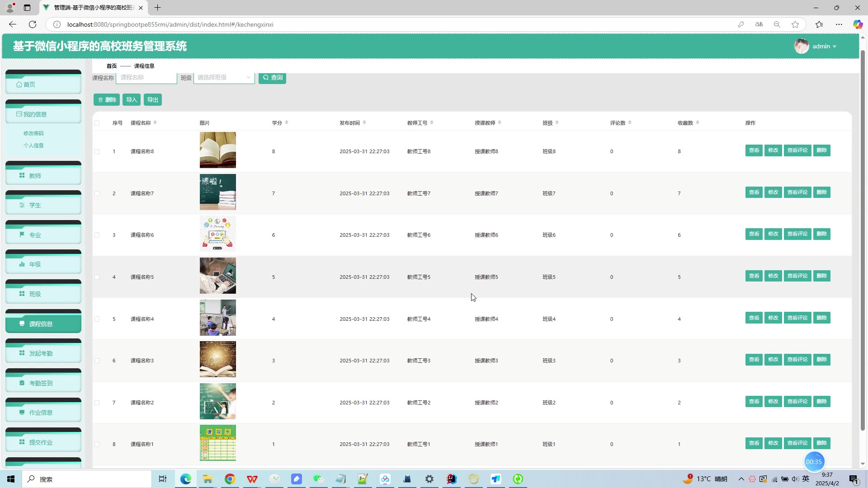Click 查看评论 for 课程名称7
Viewport: 868px width, 488px height.
pyautogui.click(x=797, y=192)
